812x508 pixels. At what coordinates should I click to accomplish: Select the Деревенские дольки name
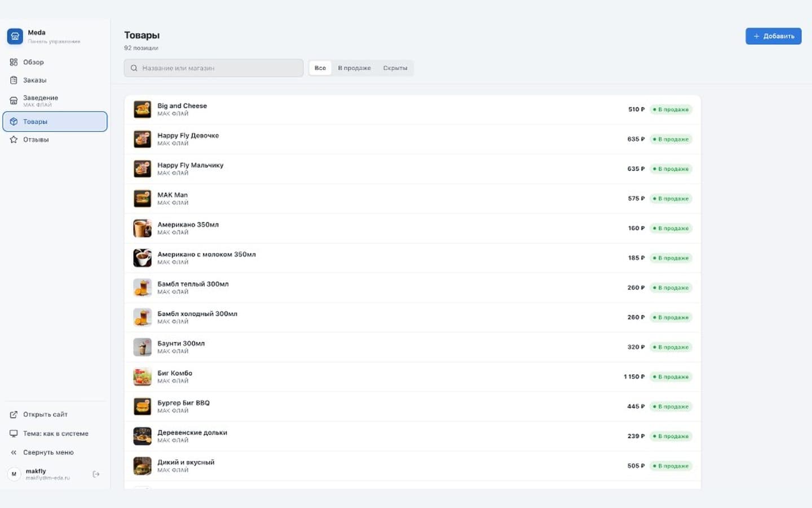coord(192,433)
